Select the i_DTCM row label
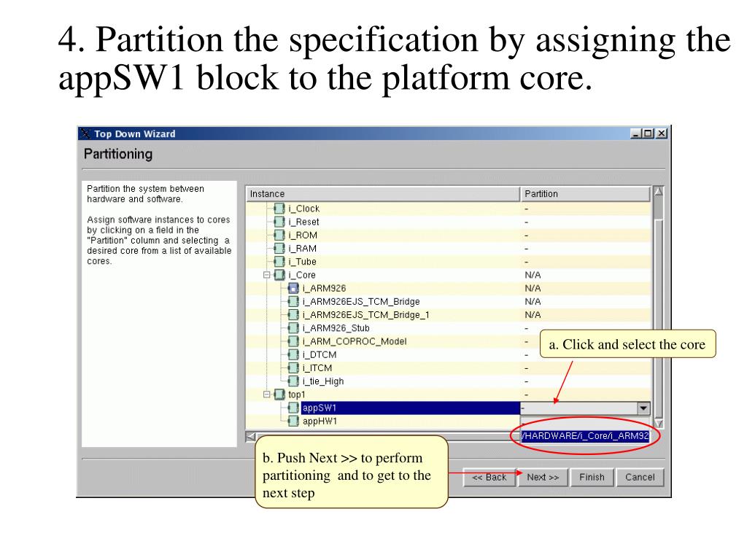Image resolution: width=747 pixels, height=560 pixels. 320,355
